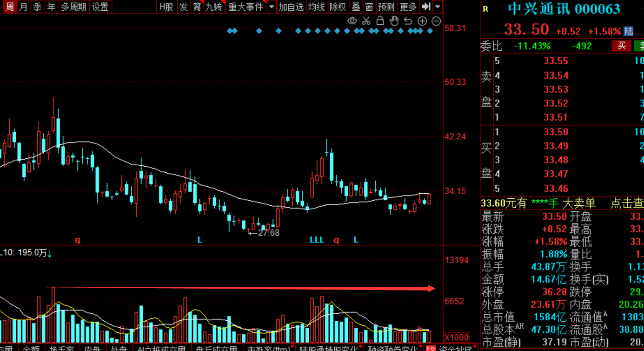Click the 27.68 lowest price label

(x=268, y=233)
